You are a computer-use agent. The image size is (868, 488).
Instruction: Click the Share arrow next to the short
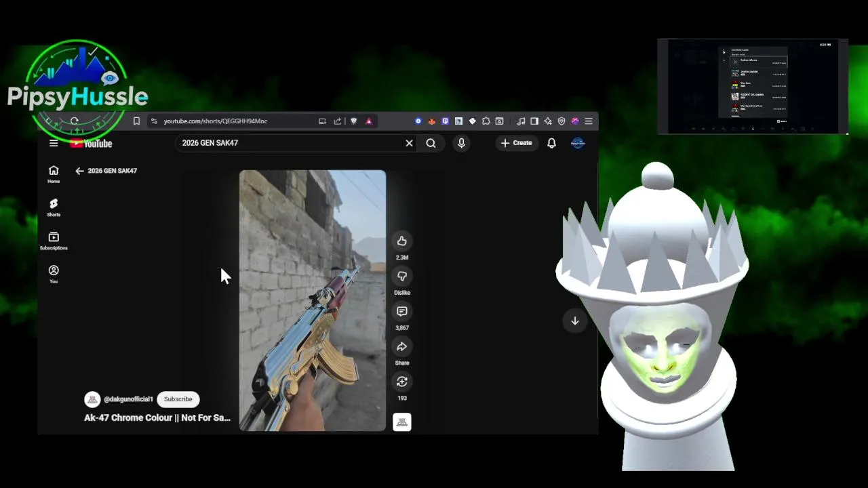pos(402,347)
